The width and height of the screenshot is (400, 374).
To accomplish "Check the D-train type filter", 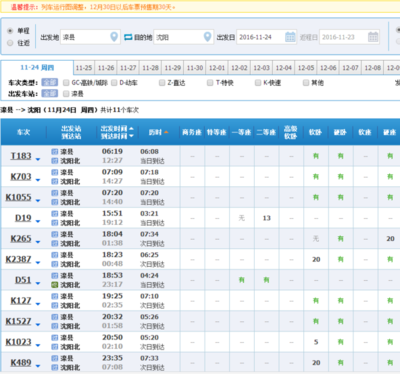I will tap(114, 83).
